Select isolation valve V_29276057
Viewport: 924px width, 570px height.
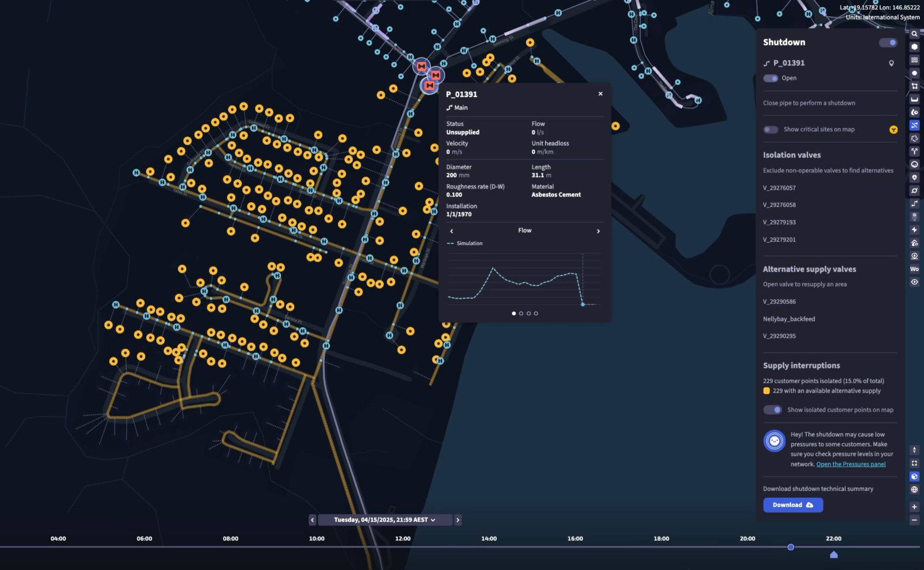pos(779,188)
